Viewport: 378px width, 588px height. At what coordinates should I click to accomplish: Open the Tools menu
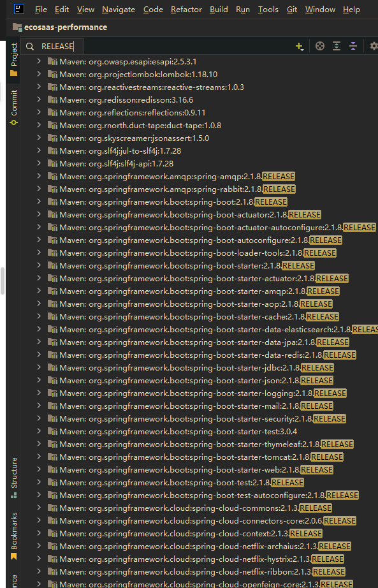point(268,10)
